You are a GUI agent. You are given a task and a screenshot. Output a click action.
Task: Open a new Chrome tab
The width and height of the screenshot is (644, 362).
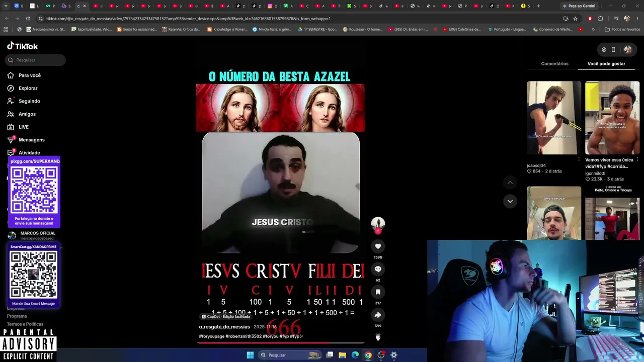tap(538, 6)
